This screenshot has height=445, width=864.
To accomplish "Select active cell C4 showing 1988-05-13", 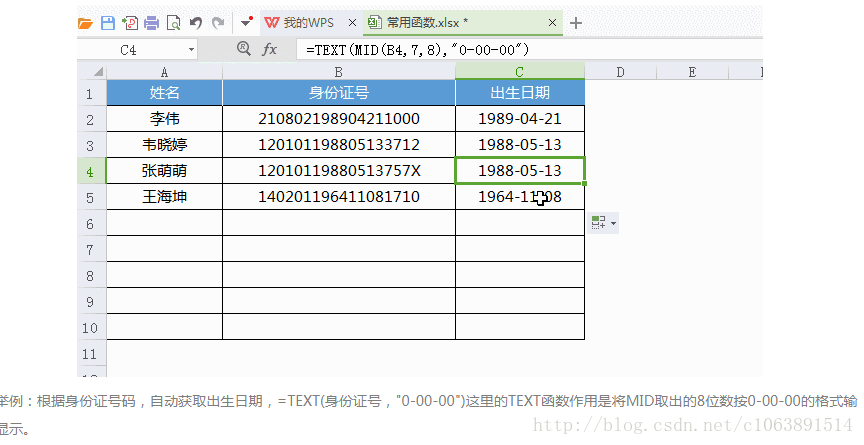I will click(520, 171).
